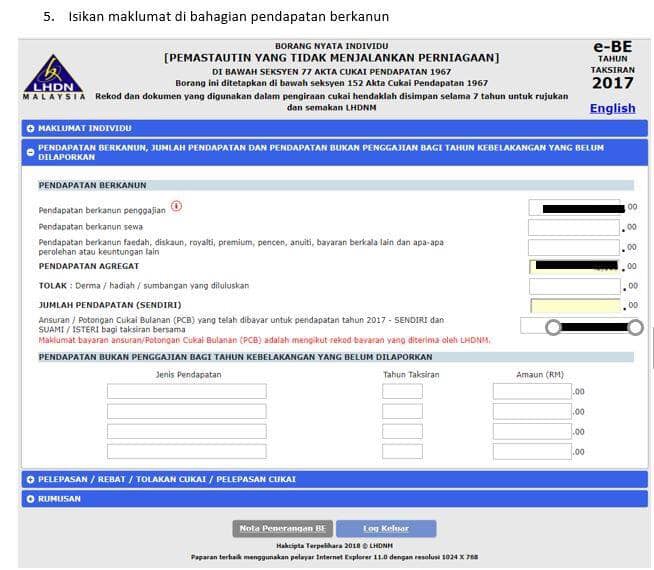Collapse the PENDAPATAN BERKANUN, JUMLAH PENDAPATAN section
Screen dimensions: 654x570
[335, 152]
